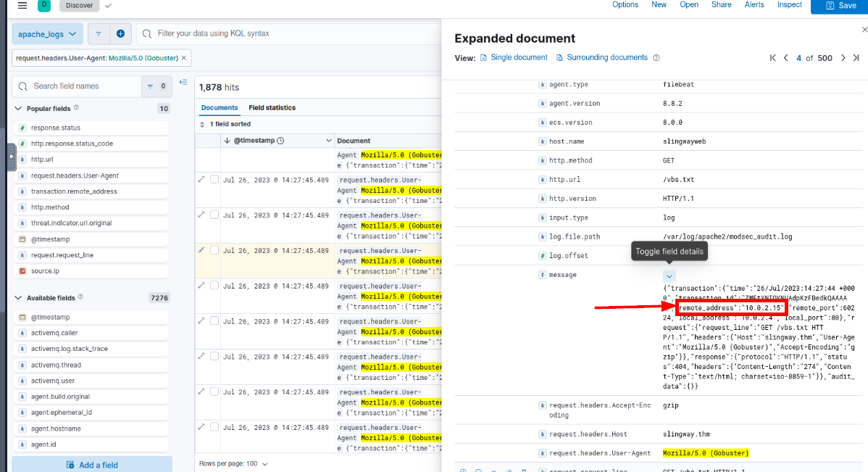Remove the Gobuster User-Agent filter pill
Image resolution: width=868 pixels, height=472 pixels.
pyautogui.click(x=184, y=58)
